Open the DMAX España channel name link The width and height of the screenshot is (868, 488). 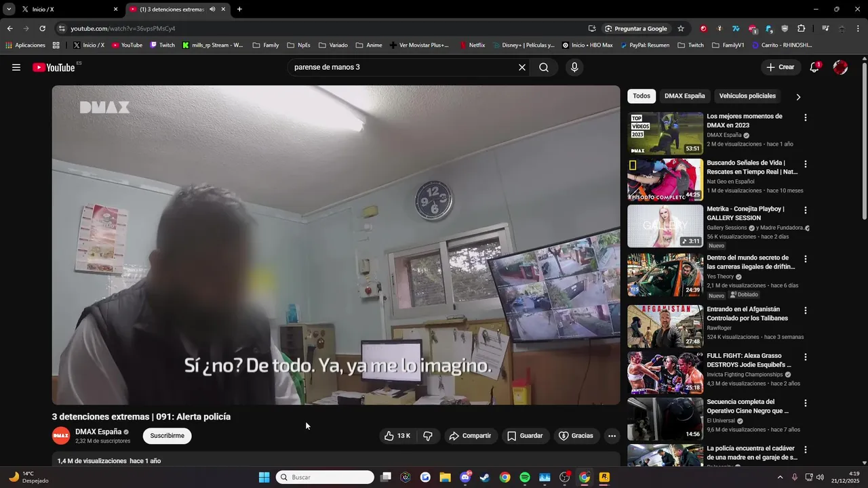point(98,432)
